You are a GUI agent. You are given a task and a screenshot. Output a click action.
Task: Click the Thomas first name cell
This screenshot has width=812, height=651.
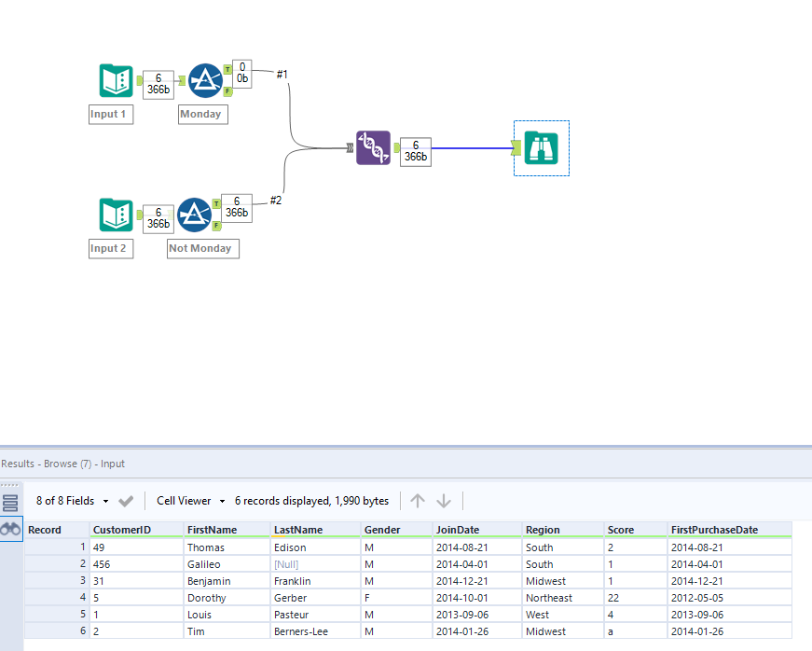click(x=227, y=547)
